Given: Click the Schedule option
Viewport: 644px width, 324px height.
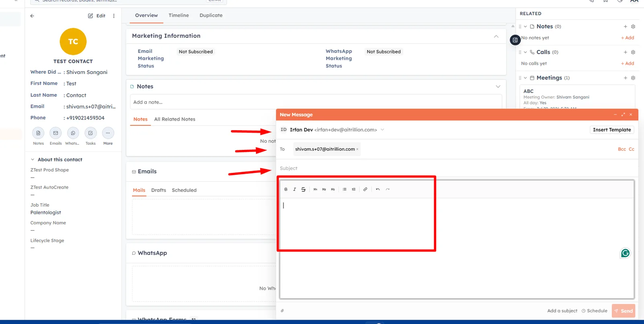Looking at the screenshot, I should tap(594, 311).
